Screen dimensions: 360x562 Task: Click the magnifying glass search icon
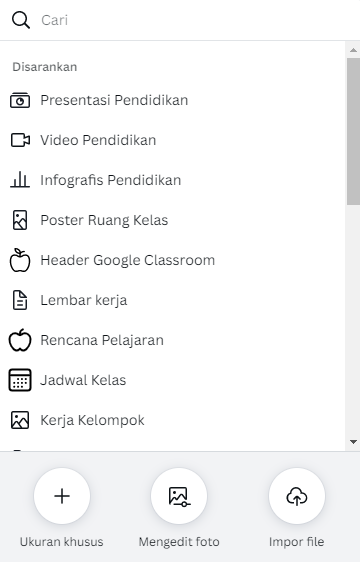pyautogui.click(x=20, y=20)
